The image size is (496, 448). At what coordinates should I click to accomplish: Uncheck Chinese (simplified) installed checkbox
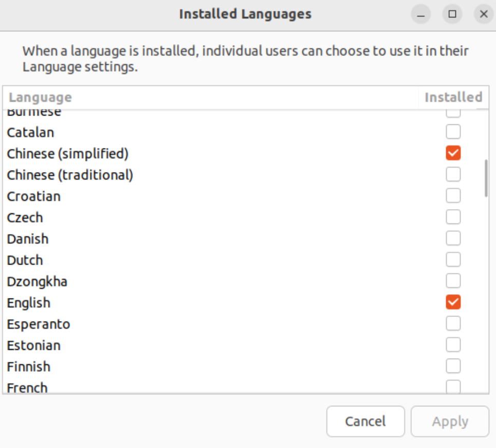(453, 153)
